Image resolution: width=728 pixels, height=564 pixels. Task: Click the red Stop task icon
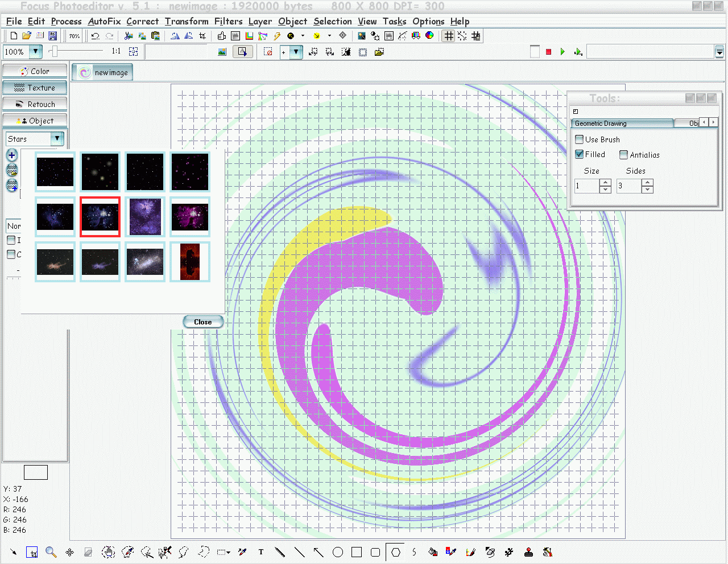(x=548, y=52)
